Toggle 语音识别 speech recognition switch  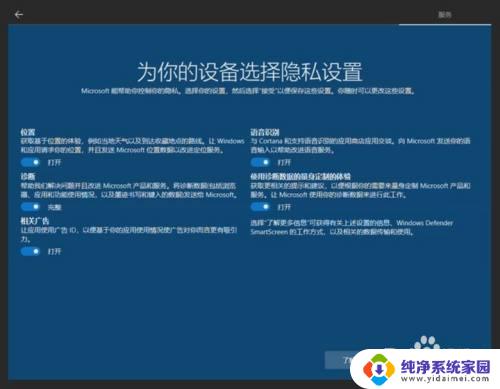(260, 162)
